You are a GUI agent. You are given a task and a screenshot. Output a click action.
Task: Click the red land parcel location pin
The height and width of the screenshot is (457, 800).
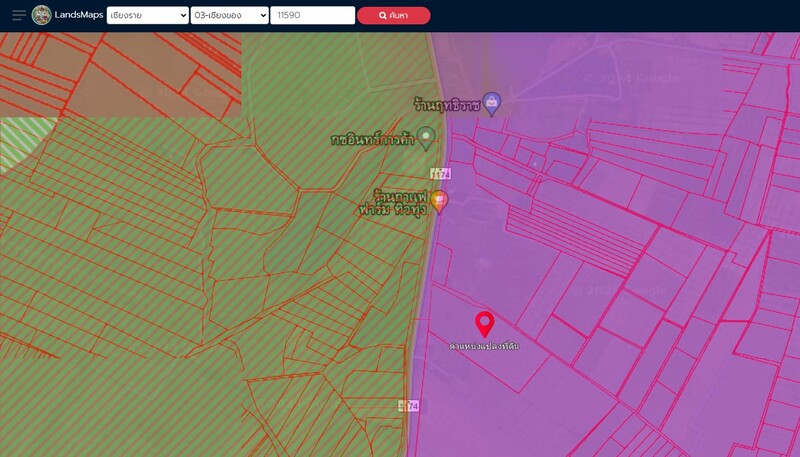point(485,323)
